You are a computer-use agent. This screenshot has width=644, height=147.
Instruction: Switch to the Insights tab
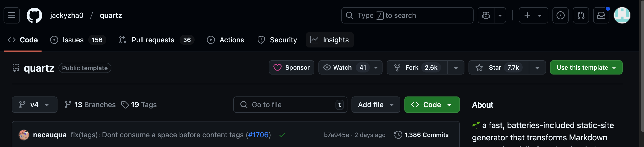tap(330, 40)
